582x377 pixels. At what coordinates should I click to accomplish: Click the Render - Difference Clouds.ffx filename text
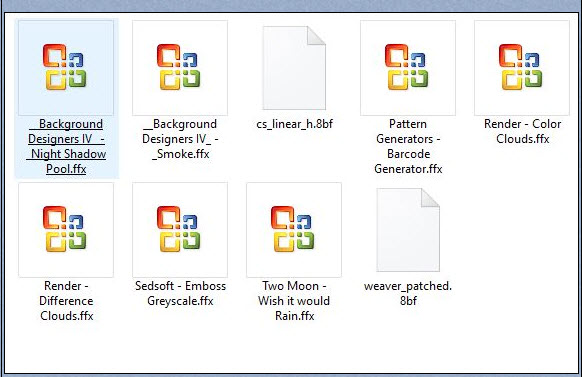pos(66,301)
